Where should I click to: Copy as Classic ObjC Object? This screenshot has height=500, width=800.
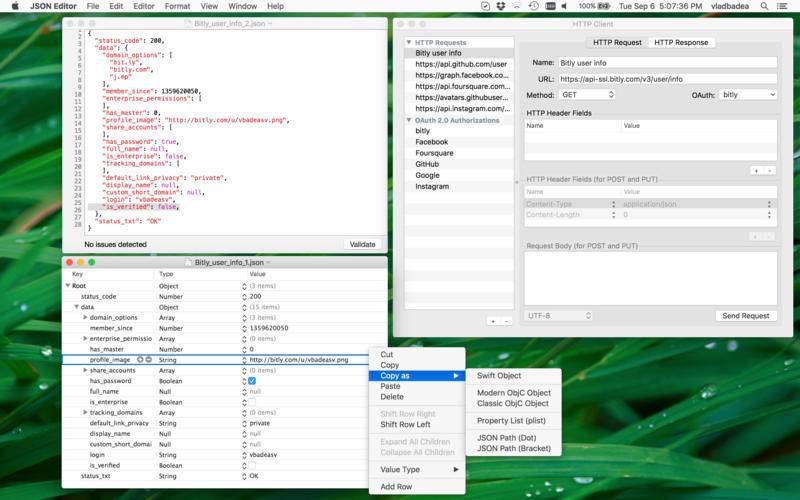coord(513,403)
